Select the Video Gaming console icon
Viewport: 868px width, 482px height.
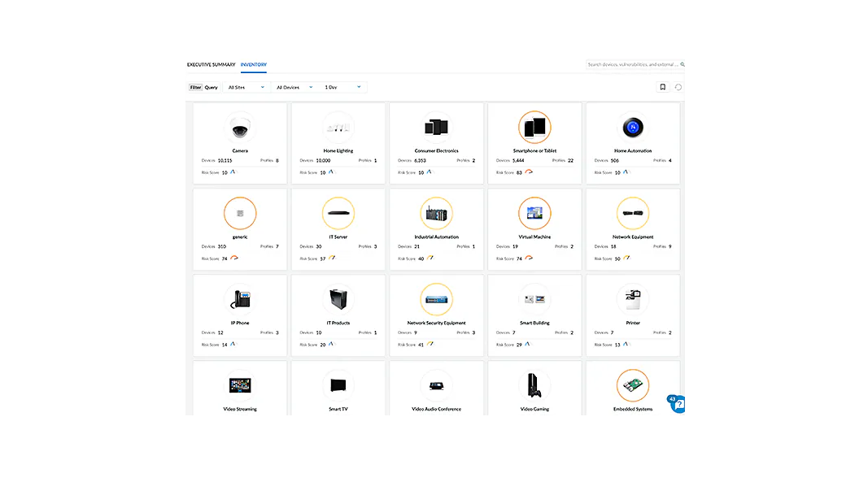pyautogui.click(x=534, y=385)
